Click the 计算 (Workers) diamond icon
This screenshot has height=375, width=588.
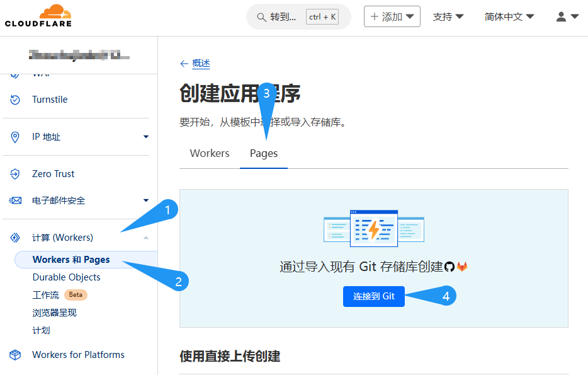14,237
